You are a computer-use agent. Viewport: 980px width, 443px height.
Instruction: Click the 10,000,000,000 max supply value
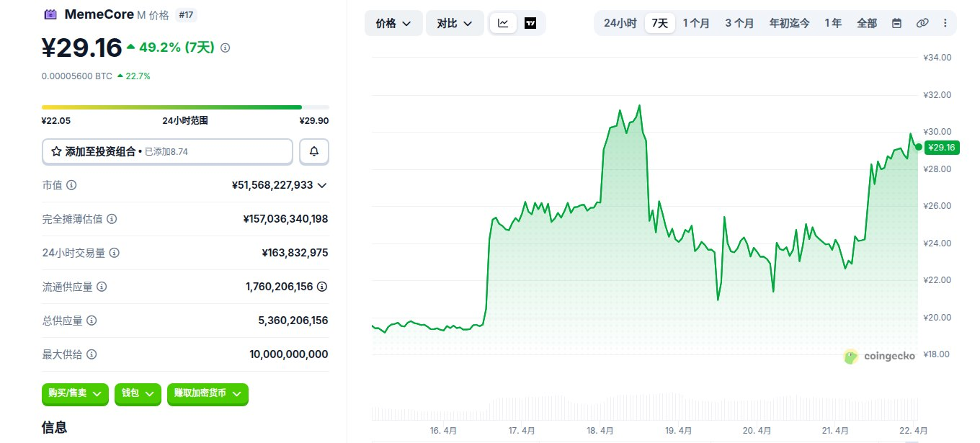point(288,354)
